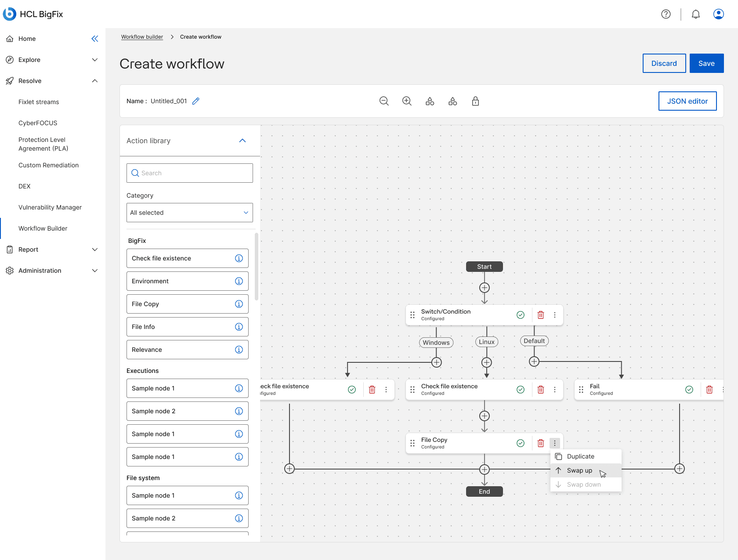The width and height of the screenshot is (738, 560).
Task: Open Custom Remediation in sidebar
Action: [x=48, y=165]
